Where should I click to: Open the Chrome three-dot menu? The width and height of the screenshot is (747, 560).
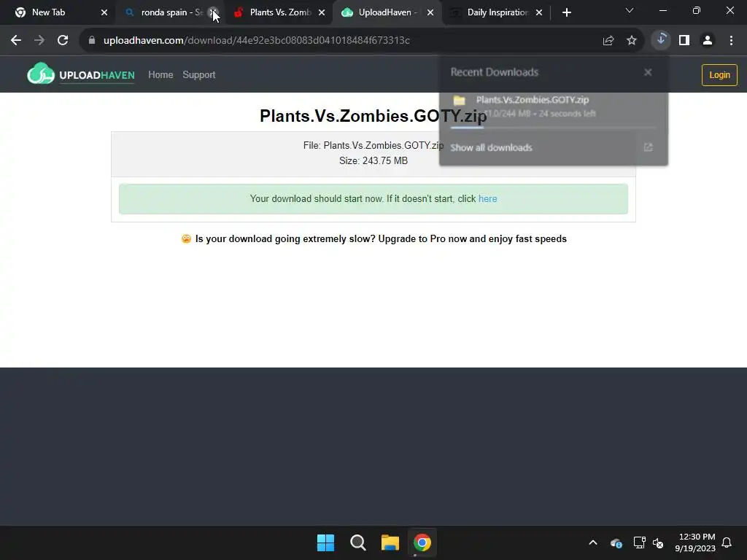tap(731, 41)
